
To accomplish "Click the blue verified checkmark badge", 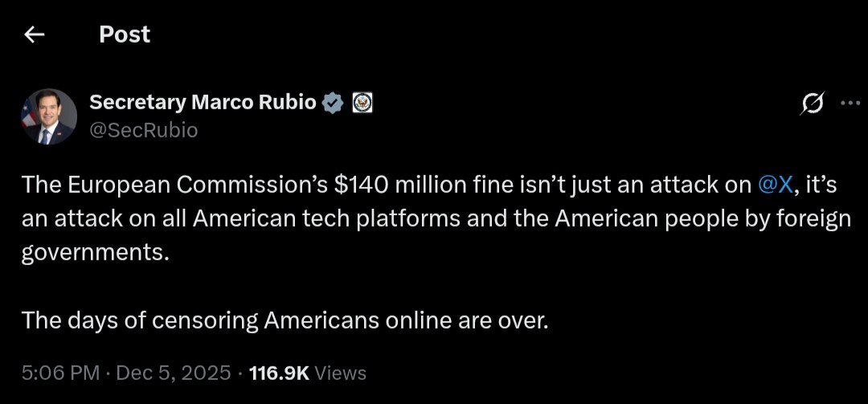I will click(x=333, y=103).
